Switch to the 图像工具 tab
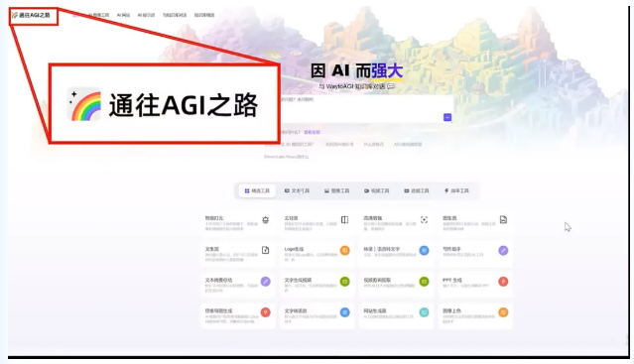 (336, 190)
